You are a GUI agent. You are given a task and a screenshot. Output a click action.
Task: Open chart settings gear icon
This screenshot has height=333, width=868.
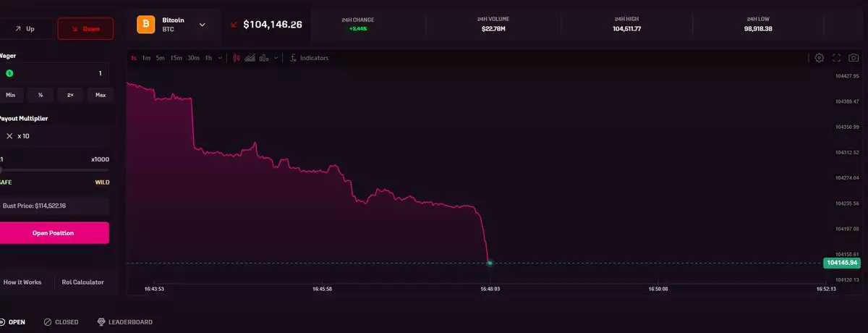820,58
